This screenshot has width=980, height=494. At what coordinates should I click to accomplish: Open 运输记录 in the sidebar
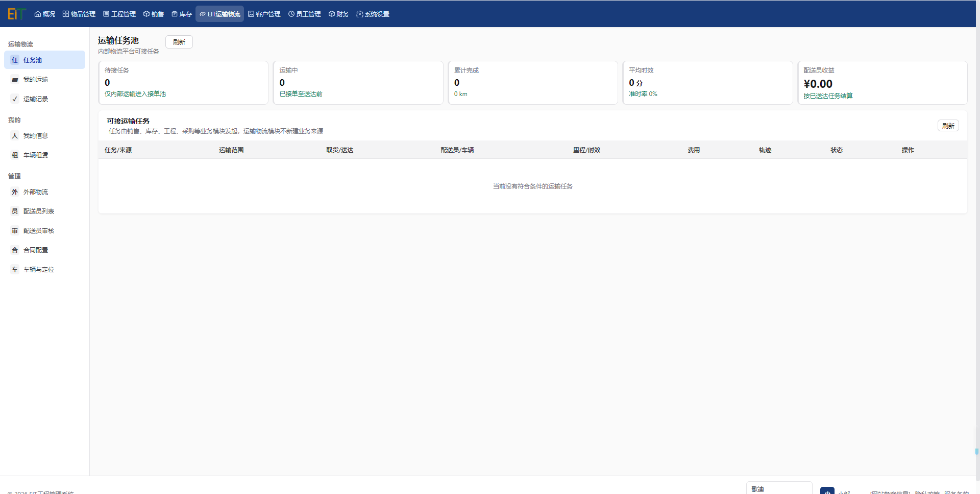44,99
